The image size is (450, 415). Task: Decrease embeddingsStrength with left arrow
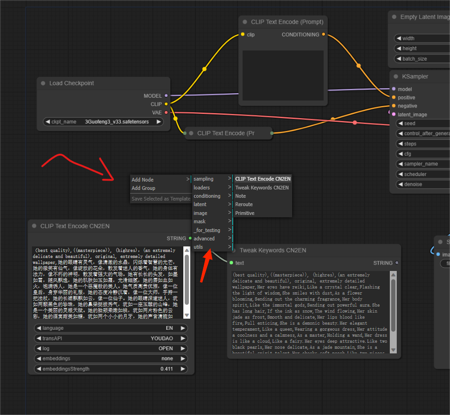coord(39,369)
